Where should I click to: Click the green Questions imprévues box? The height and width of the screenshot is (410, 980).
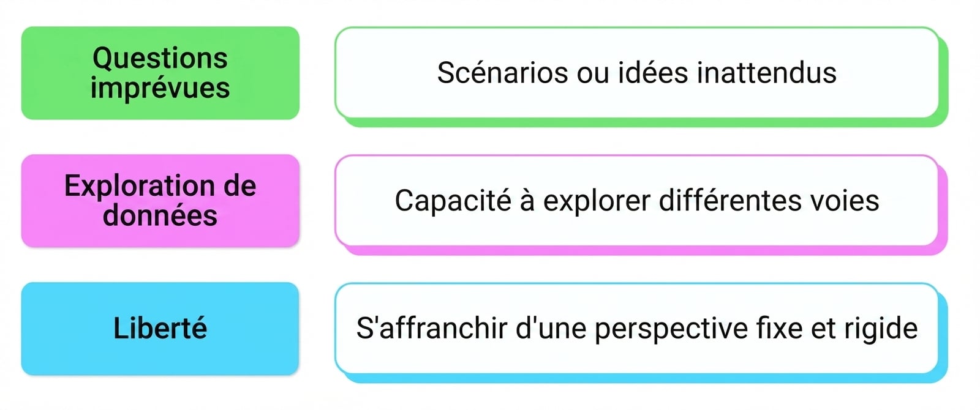pyautogui.click(x=160, y=73)
